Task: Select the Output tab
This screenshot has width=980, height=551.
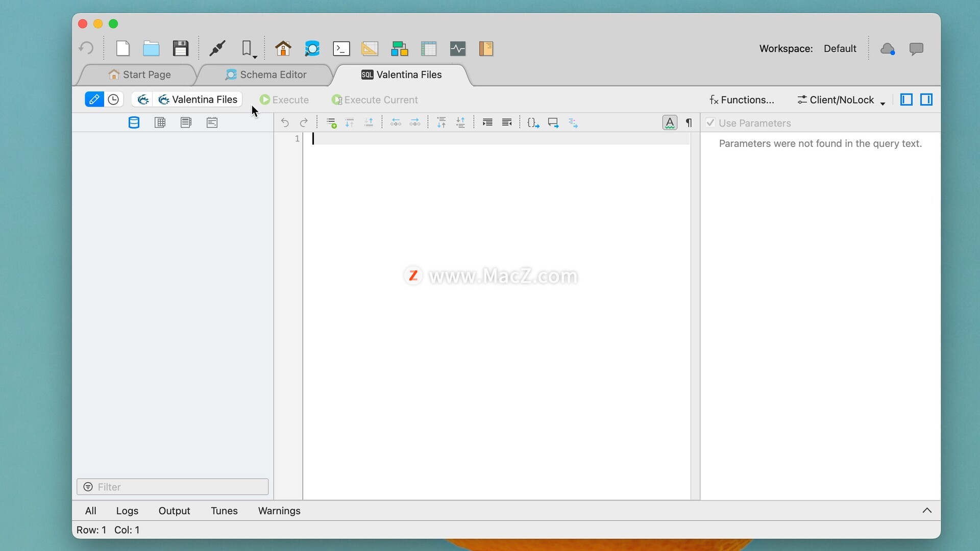Action: [174, 511]
